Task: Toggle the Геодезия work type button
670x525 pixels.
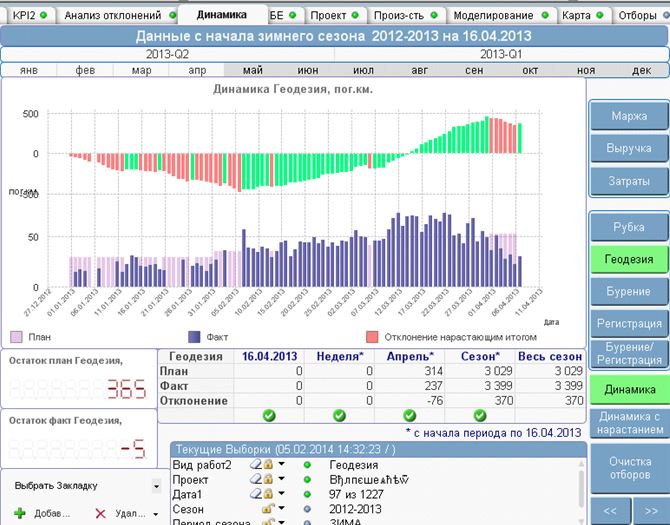Action: click(627, 258)
